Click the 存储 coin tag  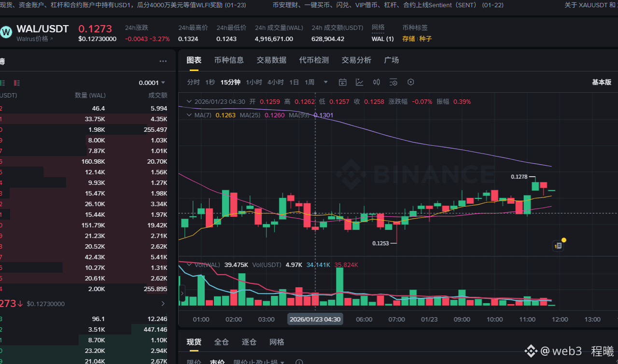(408, 39)
